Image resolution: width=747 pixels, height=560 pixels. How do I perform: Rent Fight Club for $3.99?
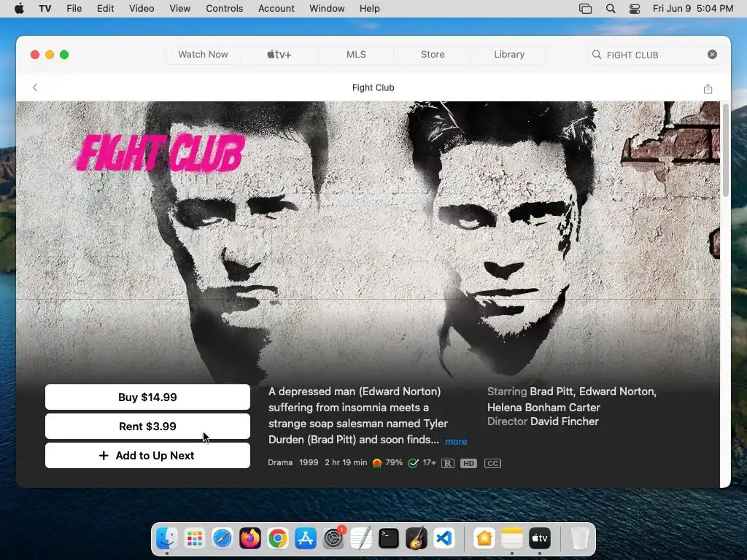click(x=147, y=426)
